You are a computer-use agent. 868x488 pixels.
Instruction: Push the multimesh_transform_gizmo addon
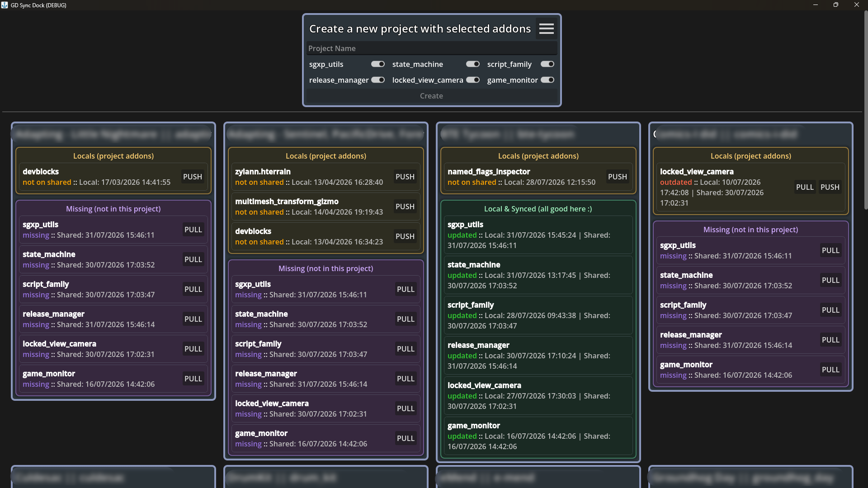coord(405,206)
